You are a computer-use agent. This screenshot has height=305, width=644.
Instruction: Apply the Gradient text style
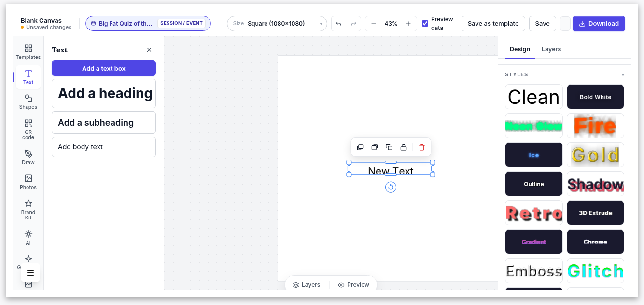(534, 242)
